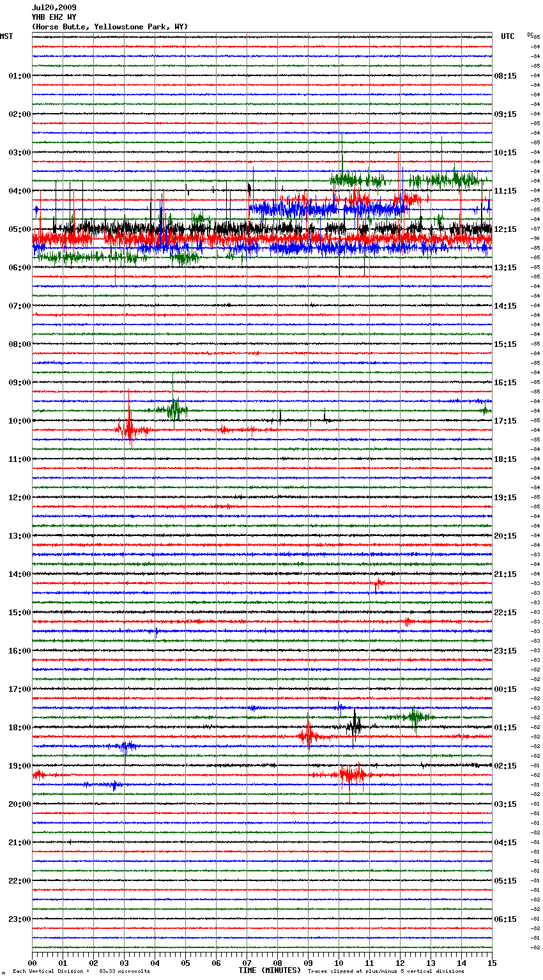Click the UTC time label "16:15"
Image resolution: width=543 pixels, height=980 pixels.
pyautogui.click(x=505, y=383)
